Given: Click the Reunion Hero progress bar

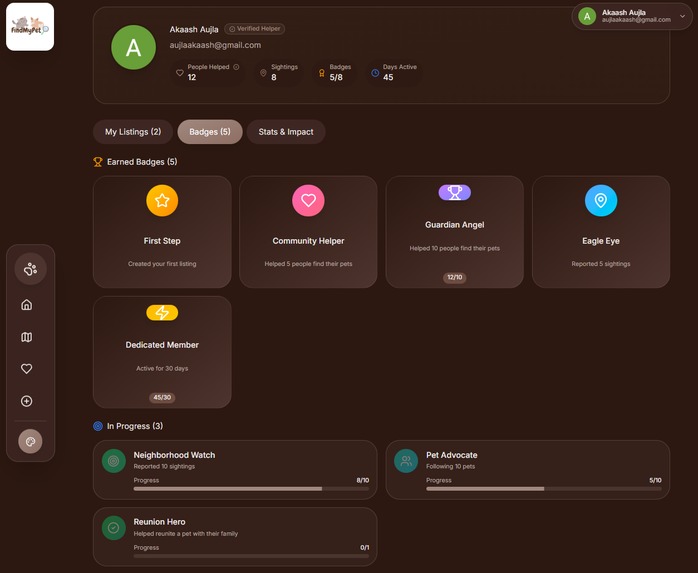Looking at the screenshot, I should [251, 556].
